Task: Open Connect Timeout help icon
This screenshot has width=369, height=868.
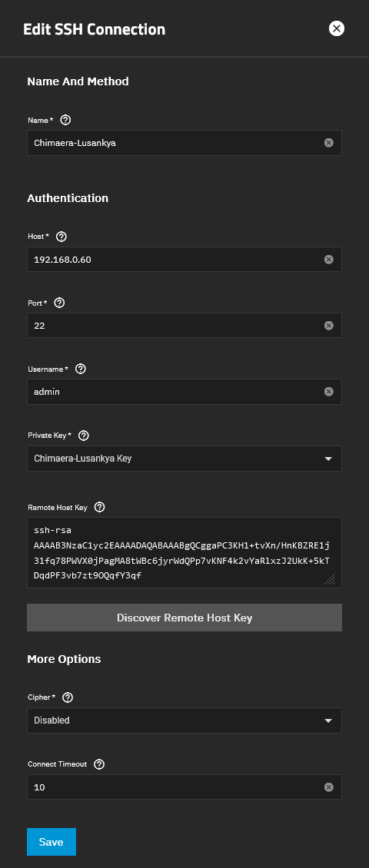Action: (x=99, y=764)
